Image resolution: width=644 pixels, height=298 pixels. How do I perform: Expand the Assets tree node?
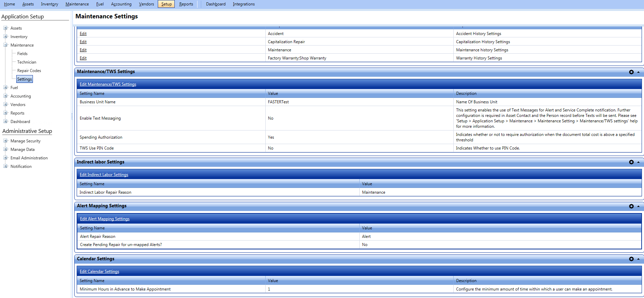point(5,28)
